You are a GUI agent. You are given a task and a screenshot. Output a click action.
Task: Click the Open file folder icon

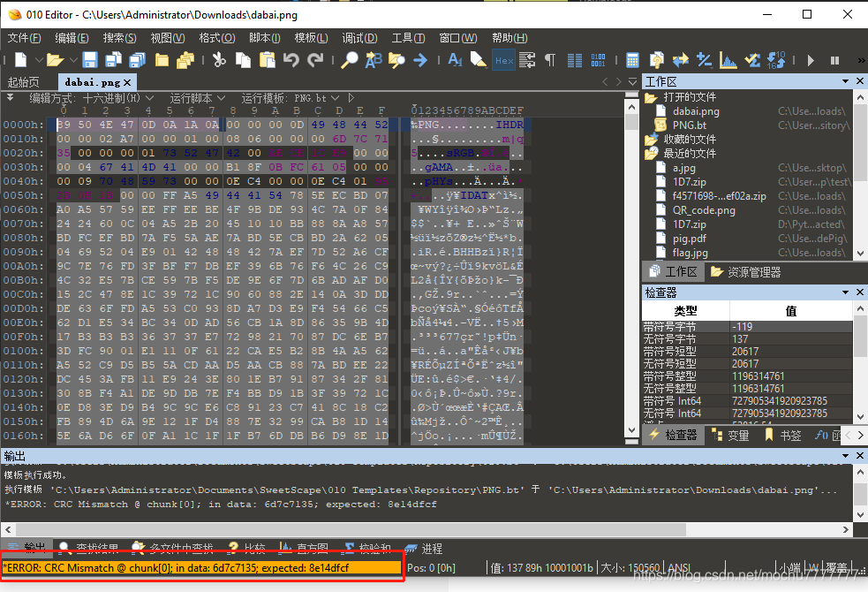point(54,60)
